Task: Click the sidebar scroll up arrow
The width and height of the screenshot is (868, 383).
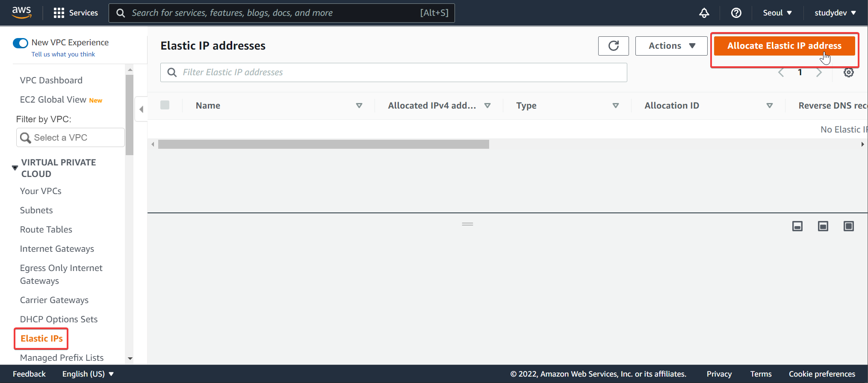Action: click(130, 69)
